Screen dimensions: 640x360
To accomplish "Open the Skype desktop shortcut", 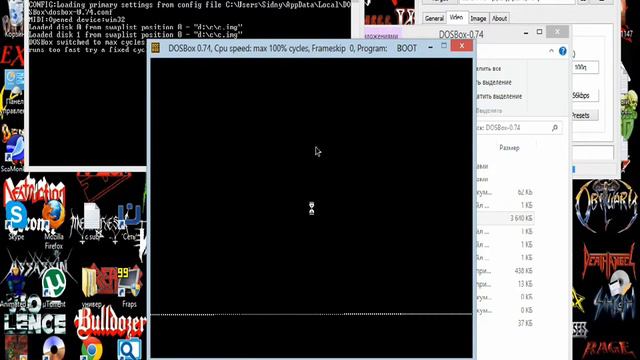I will pyautogui.click(x=16, y=220).
